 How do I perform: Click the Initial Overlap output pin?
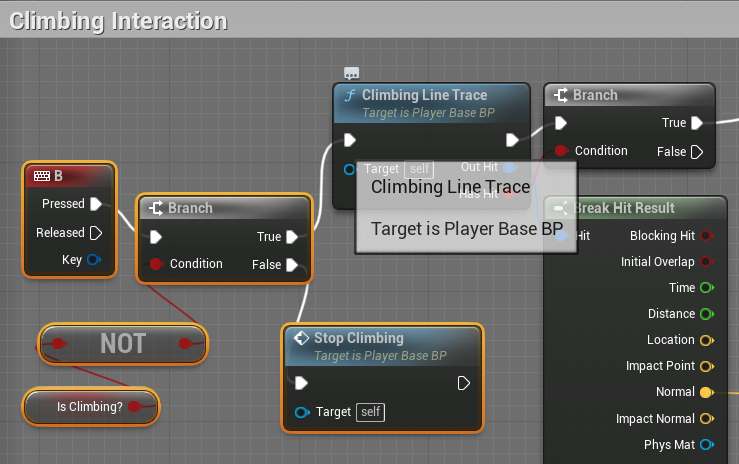coord(706,261)
